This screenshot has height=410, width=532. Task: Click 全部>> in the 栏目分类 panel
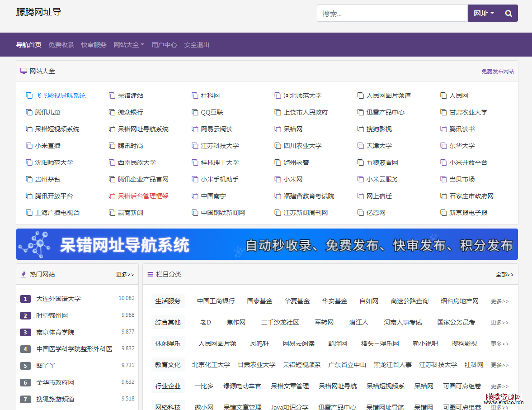click(505, 275)
